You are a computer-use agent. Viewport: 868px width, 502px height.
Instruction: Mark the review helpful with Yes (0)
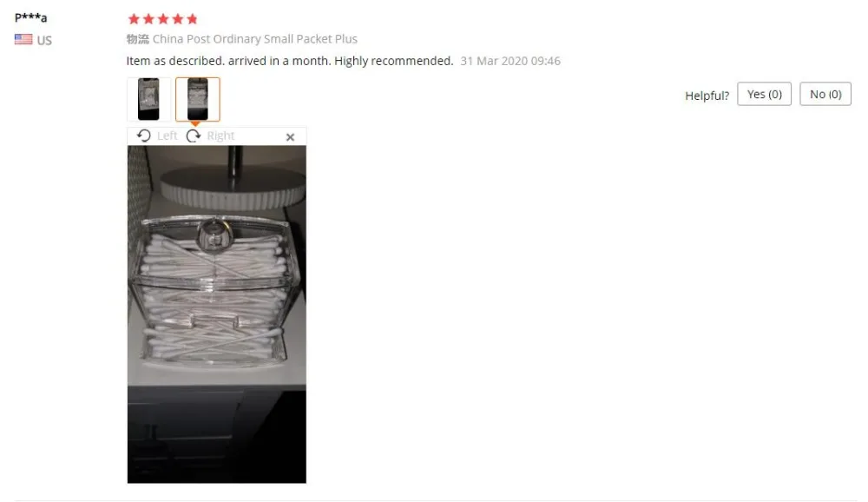pyautogui.click(x=764, y=94)
